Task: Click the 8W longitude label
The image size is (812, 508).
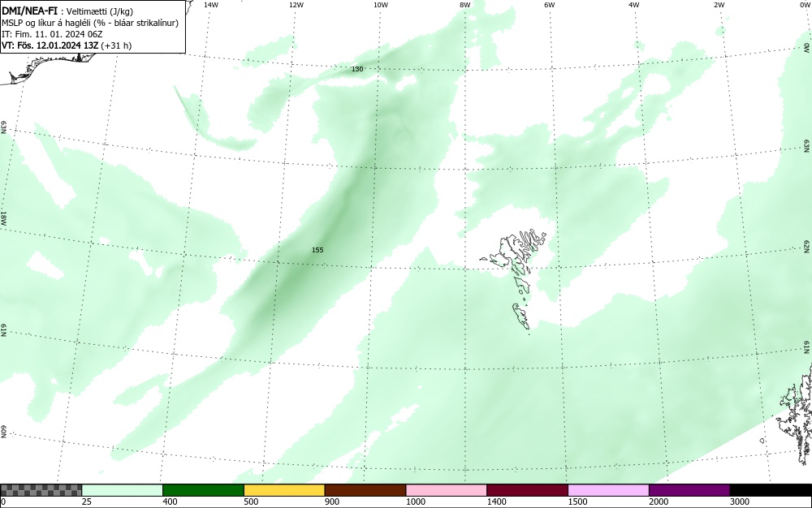Action: (465, 5)
